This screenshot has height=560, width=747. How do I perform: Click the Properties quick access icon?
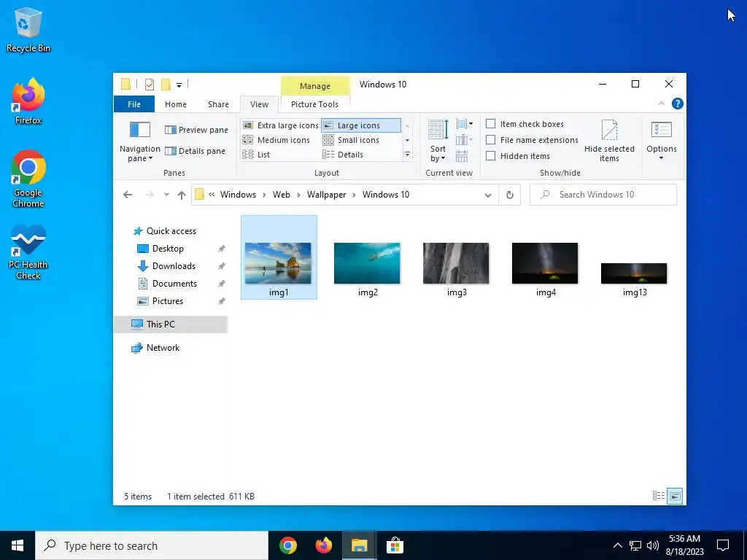tap(150, 85)
